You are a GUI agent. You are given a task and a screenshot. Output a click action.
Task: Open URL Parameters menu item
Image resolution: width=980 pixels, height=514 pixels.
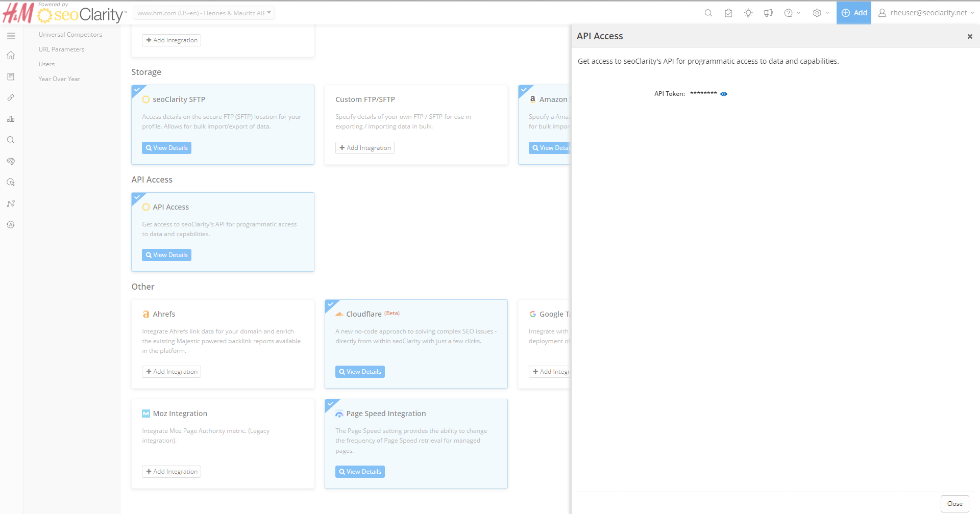pyautogui.click(x=62, y=49)
